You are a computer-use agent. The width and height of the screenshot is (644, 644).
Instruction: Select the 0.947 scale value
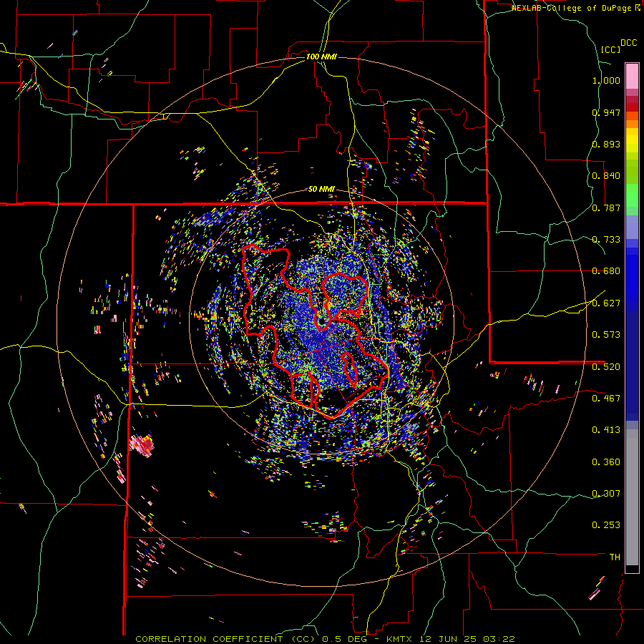click(x=606, y=112)
